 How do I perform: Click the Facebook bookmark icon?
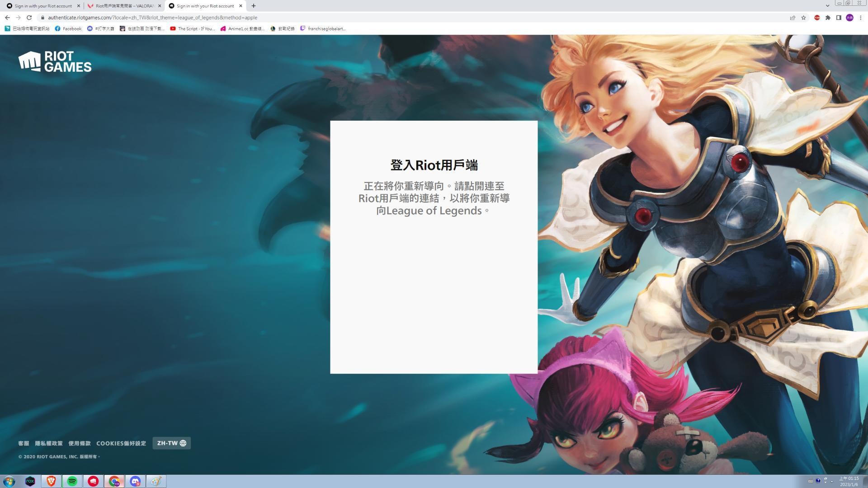point(57,28)
